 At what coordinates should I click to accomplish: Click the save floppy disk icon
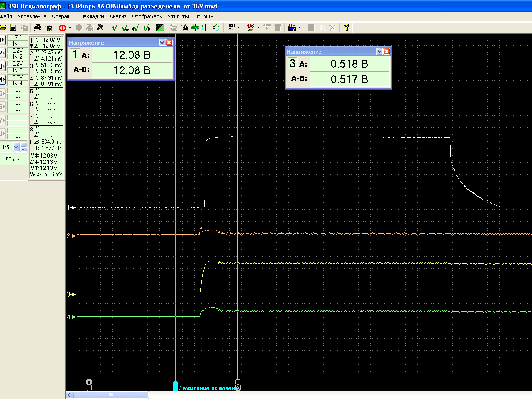click(13, 28)
